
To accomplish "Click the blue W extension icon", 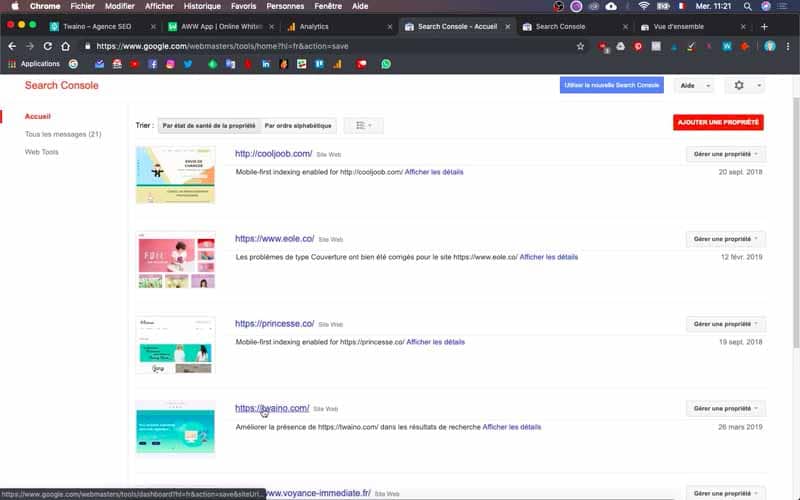I will [x=727, y=46].
